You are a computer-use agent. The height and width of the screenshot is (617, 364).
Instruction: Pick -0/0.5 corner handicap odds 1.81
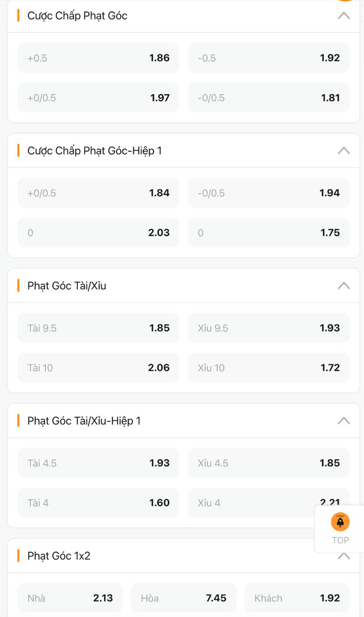click(268, 98)
